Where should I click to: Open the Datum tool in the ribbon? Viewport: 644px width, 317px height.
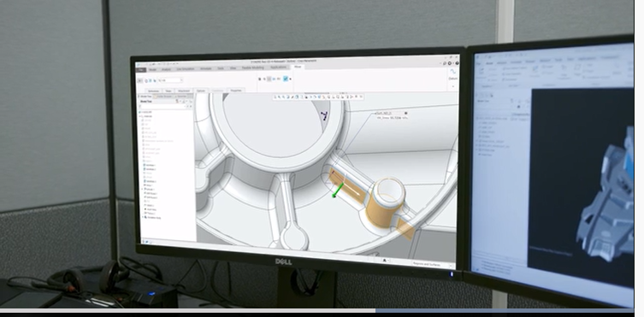pos(453,73)
